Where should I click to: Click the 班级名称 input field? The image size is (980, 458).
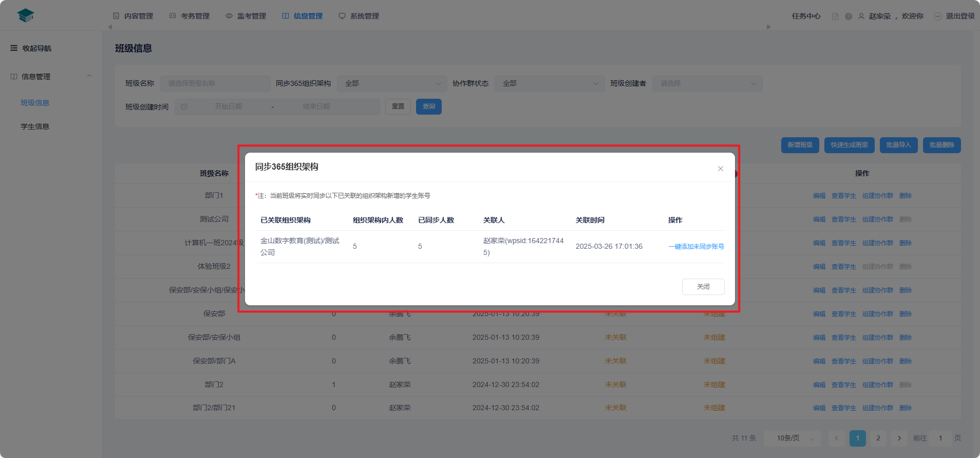pos(215,84)
